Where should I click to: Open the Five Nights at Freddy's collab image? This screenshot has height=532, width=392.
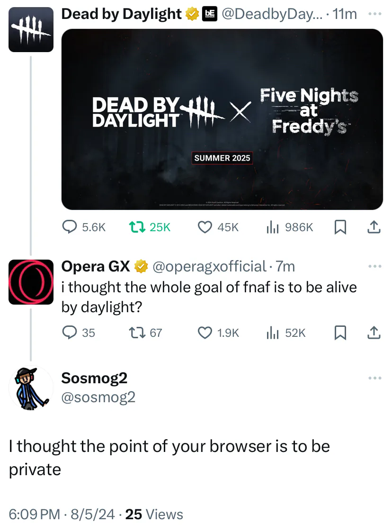click(x=222, y=119)
